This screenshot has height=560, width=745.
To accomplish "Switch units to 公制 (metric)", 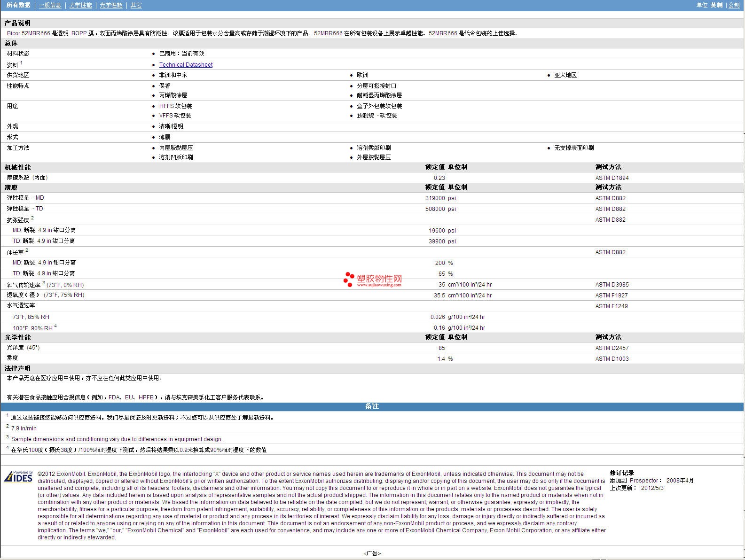I will (x=734, y=5).
